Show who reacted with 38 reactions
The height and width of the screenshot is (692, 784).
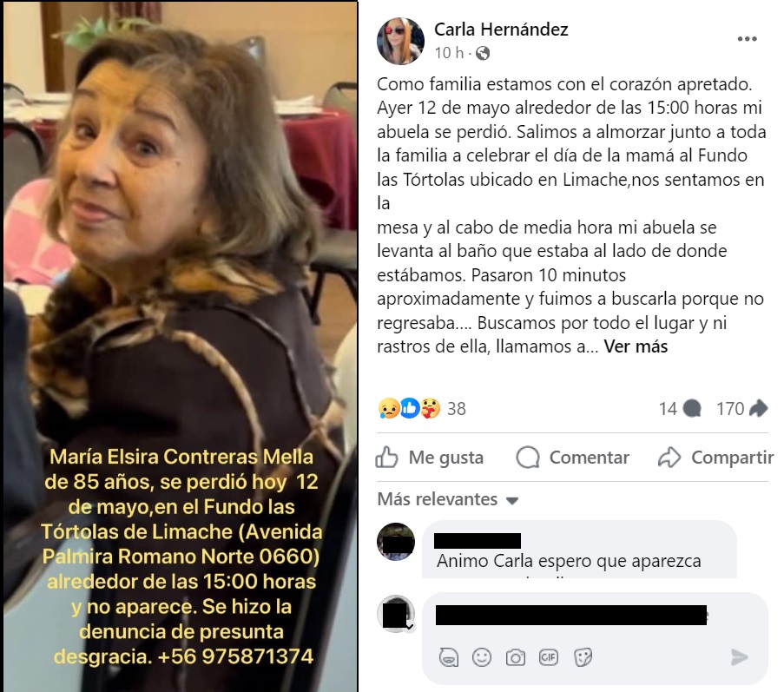(x=422, y=408)
